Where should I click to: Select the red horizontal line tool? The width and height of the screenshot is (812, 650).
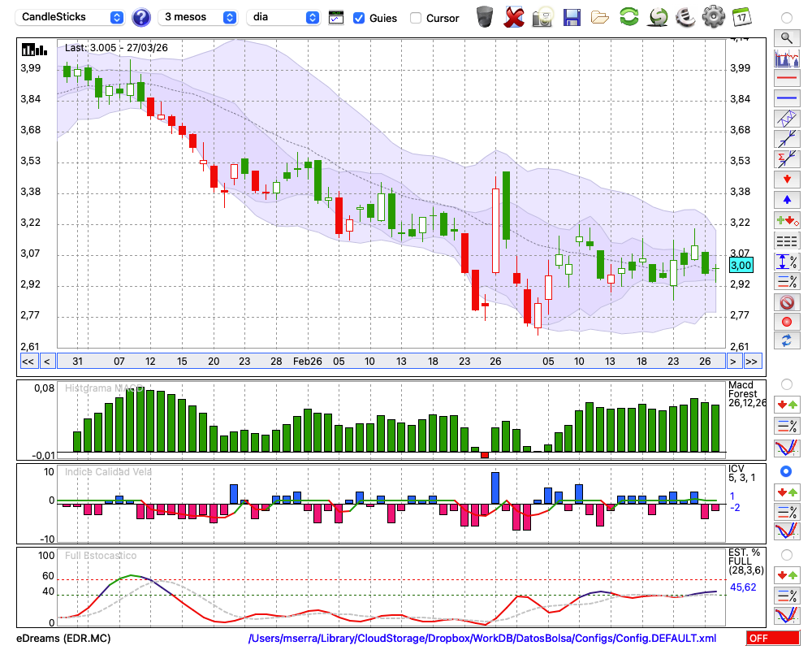786,79
